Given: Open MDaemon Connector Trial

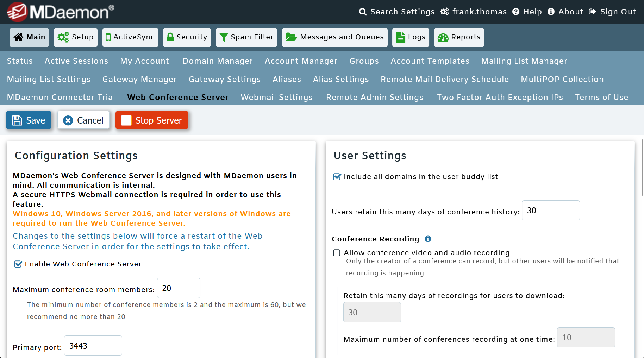Looking at the screenshot, I should tap(61, 97).
